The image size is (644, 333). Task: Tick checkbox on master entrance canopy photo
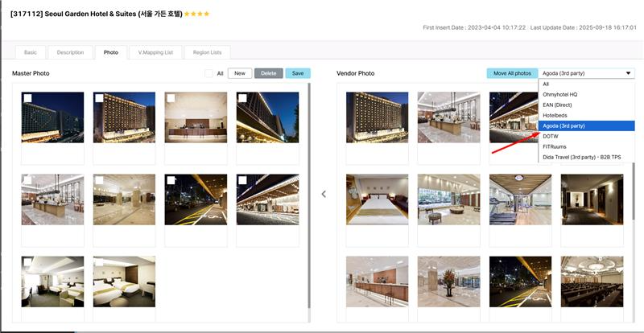(242, 180)
